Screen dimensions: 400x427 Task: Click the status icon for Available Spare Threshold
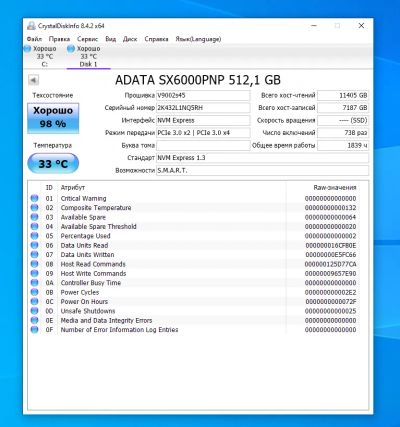pyautogui.click(x=34, y=226)
